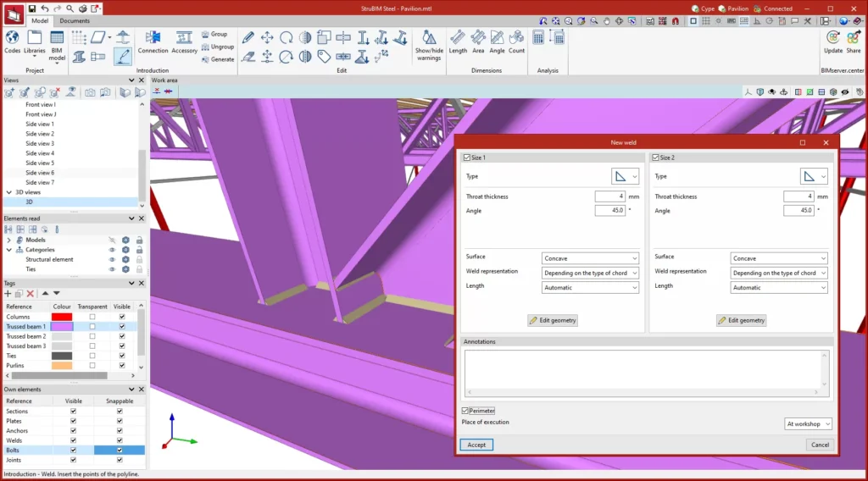Screen dimensions: 868x481
Task: Click the BIM model icon
Action: (x=57, y=39)
